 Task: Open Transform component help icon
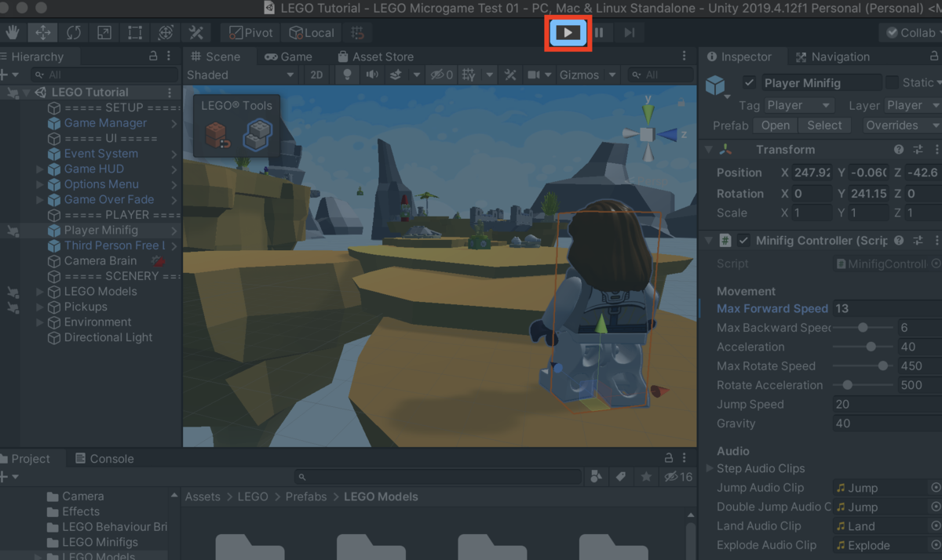(x=899, y=150)
